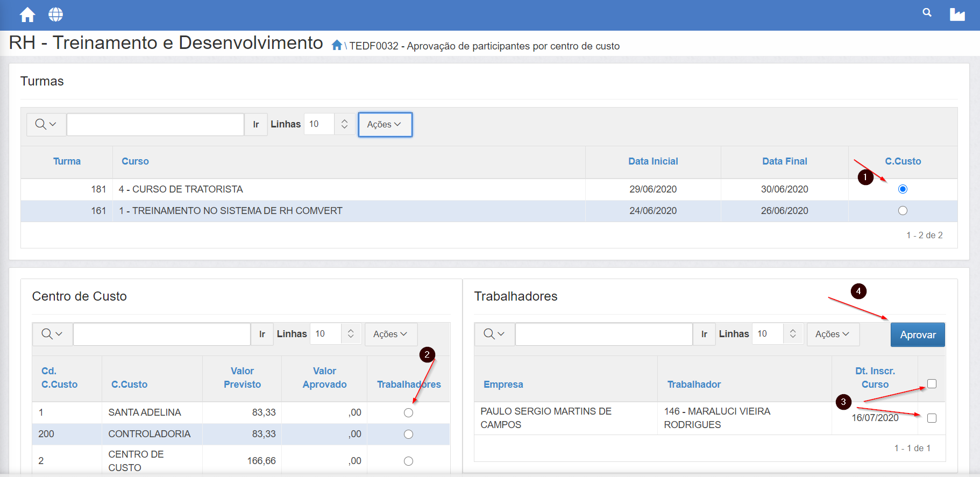Viewport: 980px width, 477px height.
Task: Focus the Turmas search field
Action: pyautogui.click(x=155, y=124)
